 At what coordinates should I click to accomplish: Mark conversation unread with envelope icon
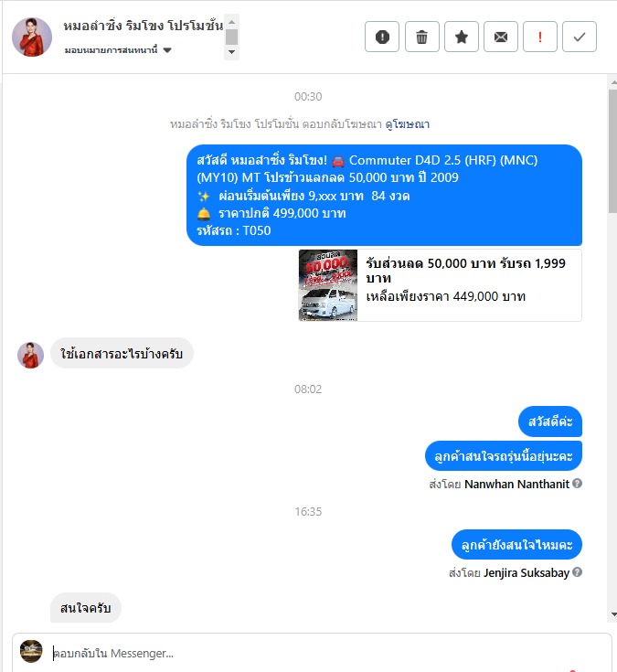501,37
